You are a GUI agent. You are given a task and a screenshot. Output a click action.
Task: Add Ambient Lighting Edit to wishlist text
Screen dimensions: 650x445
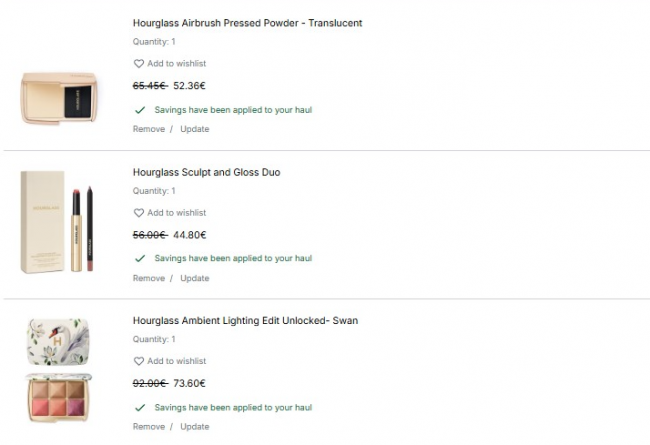[x=176, y=361]
